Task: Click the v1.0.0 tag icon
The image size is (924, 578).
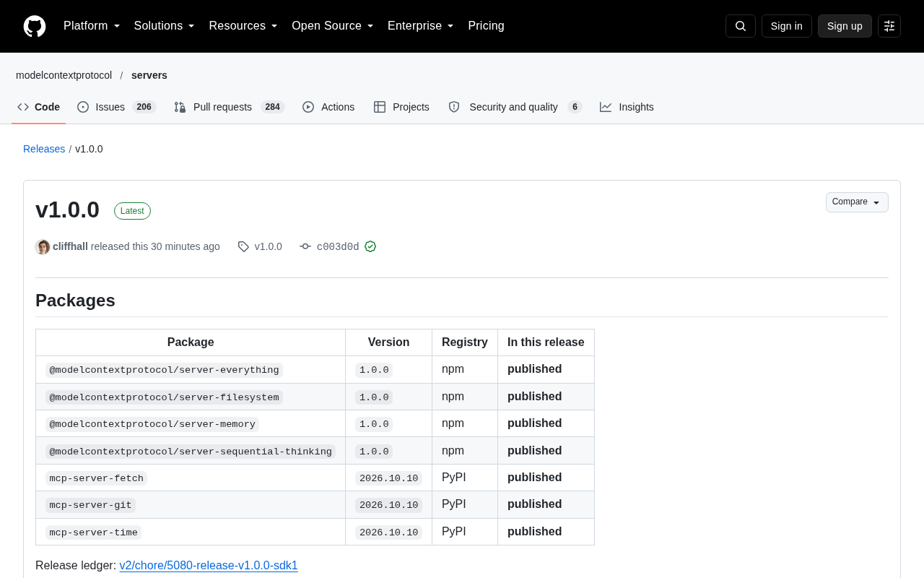Action: coord(243,246)
